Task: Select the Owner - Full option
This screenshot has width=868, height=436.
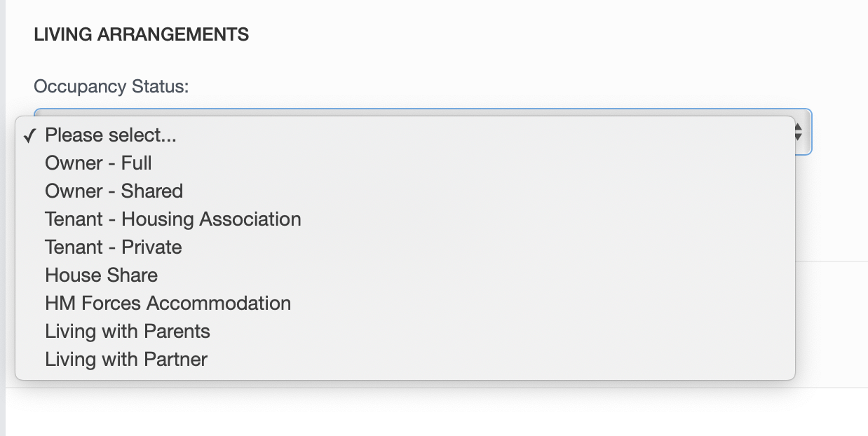Action: click(97, 163)
